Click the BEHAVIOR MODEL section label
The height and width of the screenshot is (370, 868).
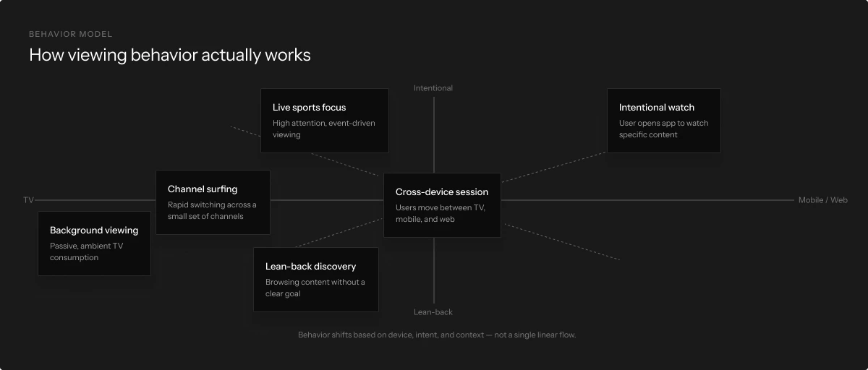70,34
